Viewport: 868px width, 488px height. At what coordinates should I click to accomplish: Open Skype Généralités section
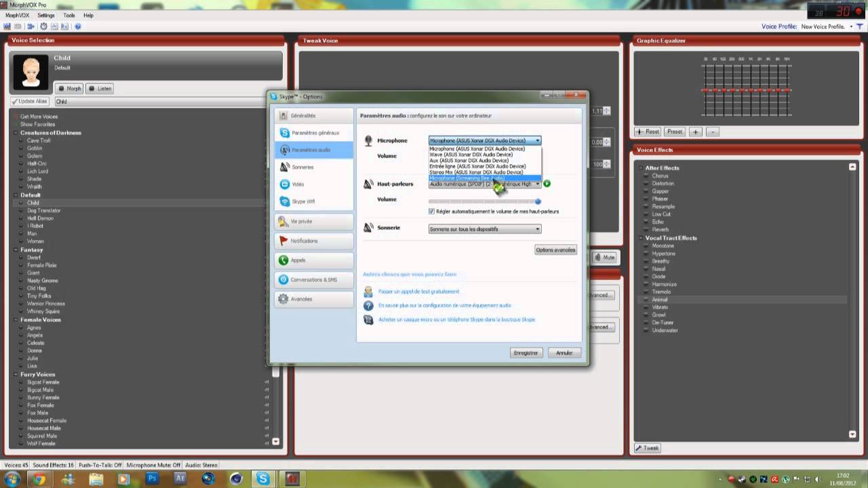click(x=314, y=116)
